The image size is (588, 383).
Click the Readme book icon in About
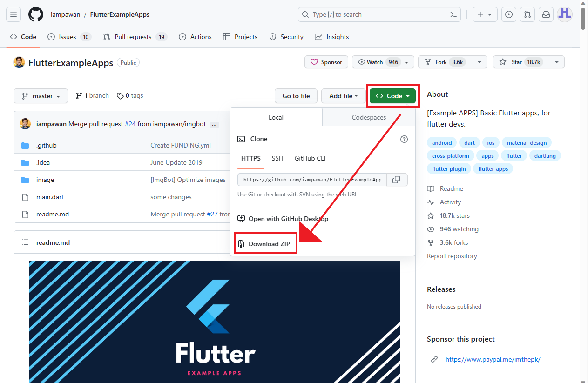[x=430, y=188]
